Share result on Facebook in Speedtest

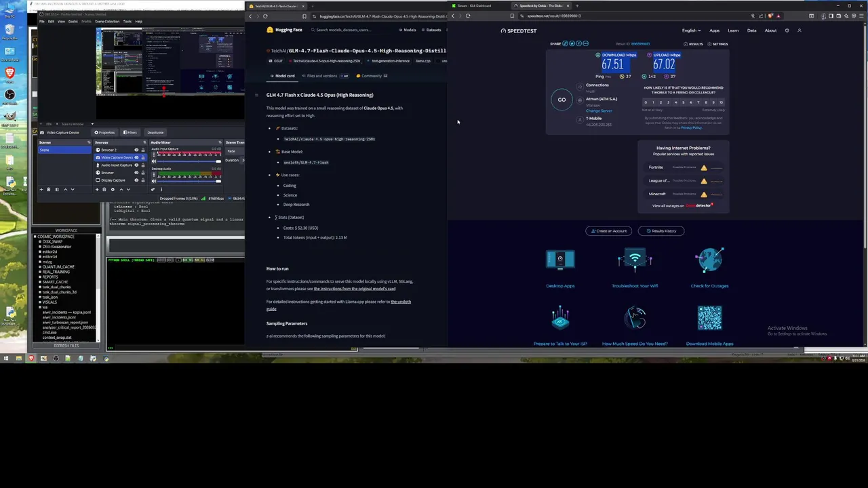(x=579, y=43)
